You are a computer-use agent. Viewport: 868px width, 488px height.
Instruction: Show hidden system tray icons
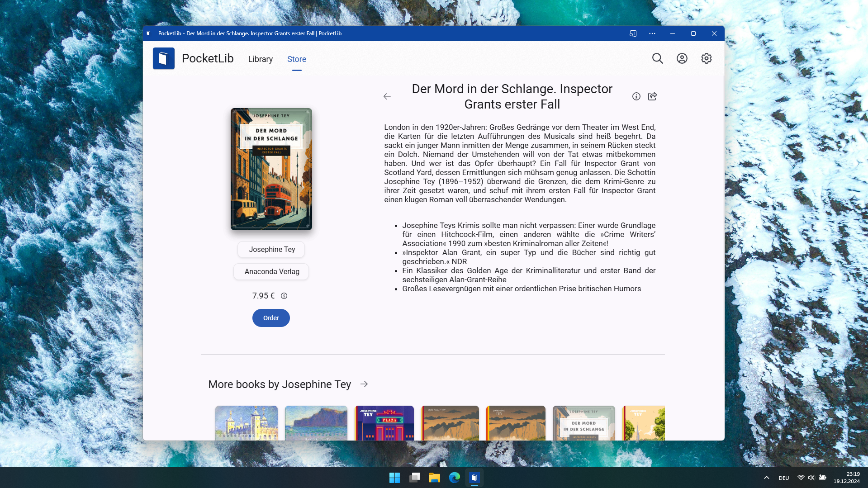(767, 478)
